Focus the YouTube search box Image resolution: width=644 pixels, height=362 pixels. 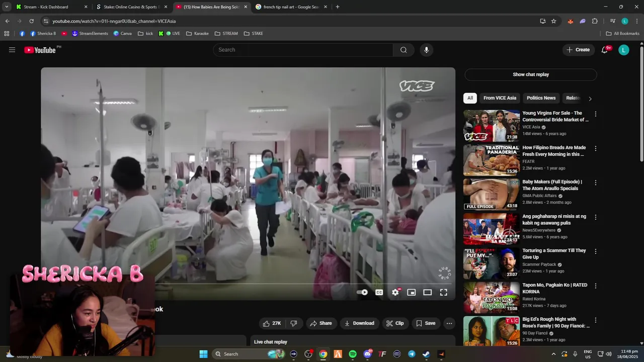pyautogui.click(x=303, y=50)
